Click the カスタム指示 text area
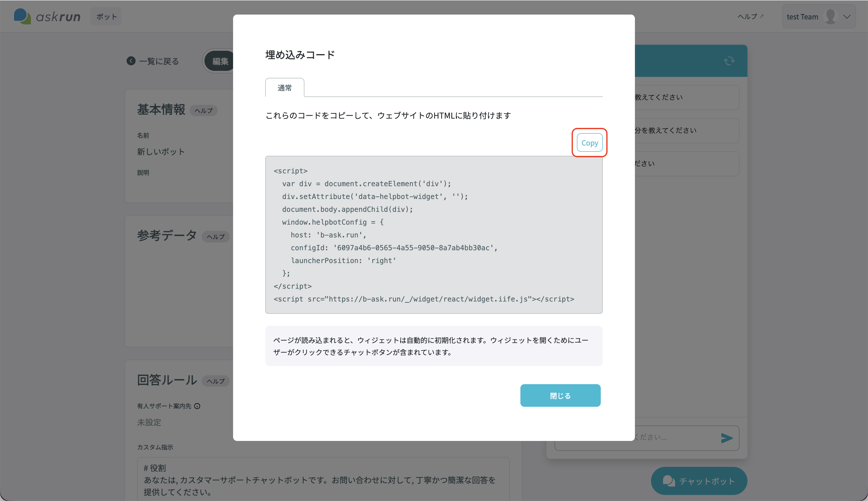The width and height of the screenshot is (868, 501). [323, 479]
